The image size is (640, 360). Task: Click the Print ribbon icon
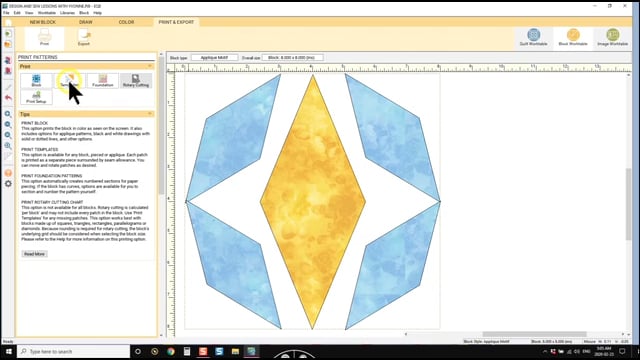44,38
